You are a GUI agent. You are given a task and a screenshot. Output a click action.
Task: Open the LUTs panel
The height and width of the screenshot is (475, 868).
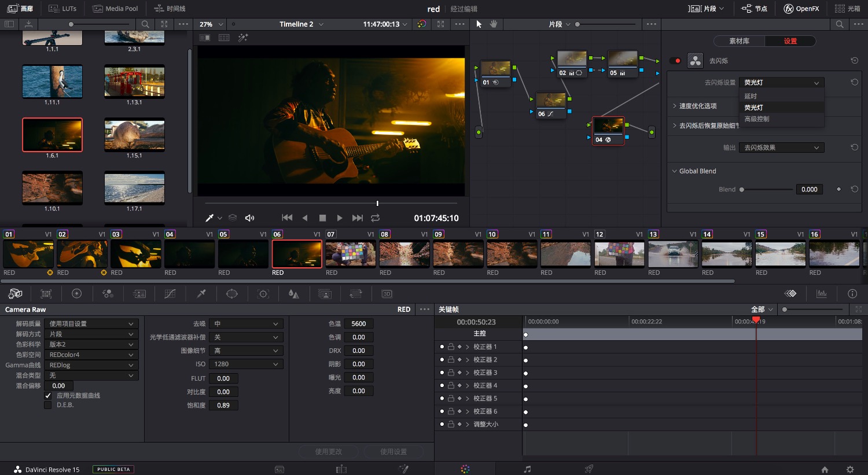click(62, 9)
